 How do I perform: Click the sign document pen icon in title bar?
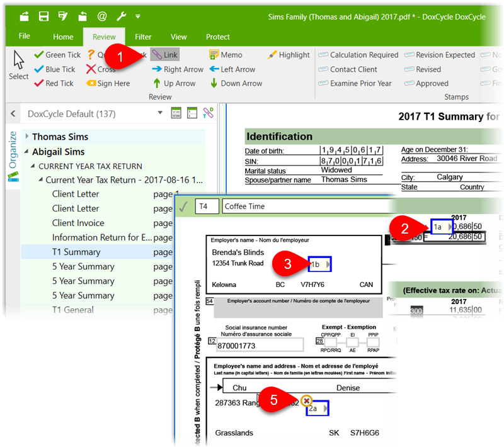tap(63, 16)
